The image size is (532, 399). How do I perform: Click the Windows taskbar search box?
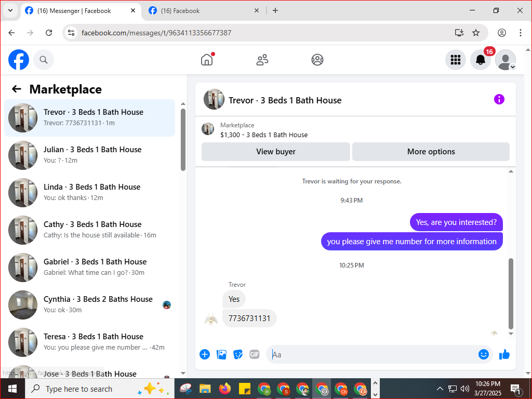pyautogui.click(x=100, y=389)
